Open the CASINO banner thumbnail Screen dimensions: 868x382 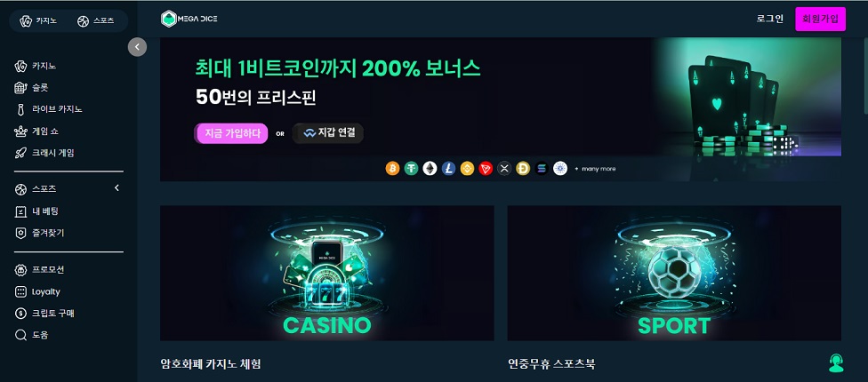pyautogui.click(x=327, y=273)
